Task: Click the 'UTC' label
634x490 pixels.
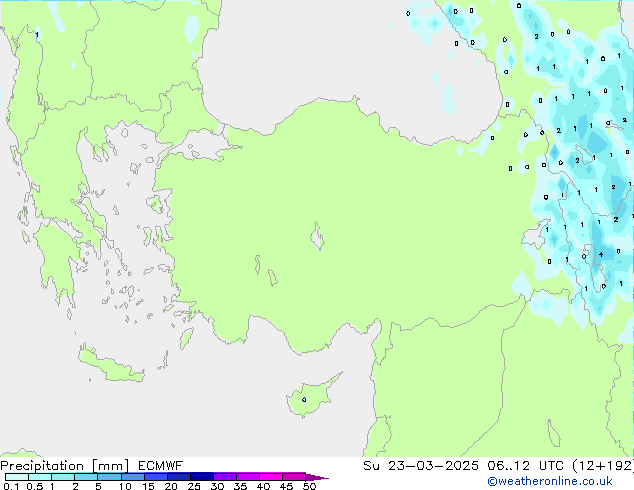Action: [551, 466]
